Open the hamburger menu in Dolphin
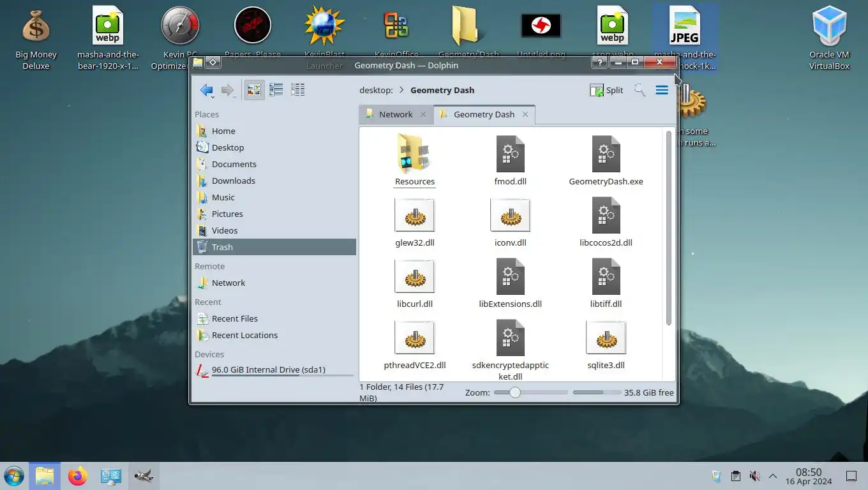Viewport: 868px width, 490px height. [662, 90]
